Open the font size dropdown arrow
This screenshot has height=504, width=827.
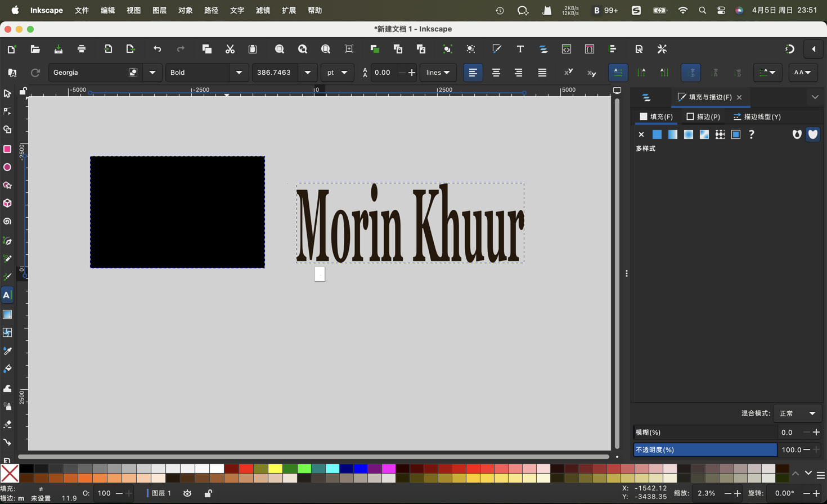click(307, 73)
